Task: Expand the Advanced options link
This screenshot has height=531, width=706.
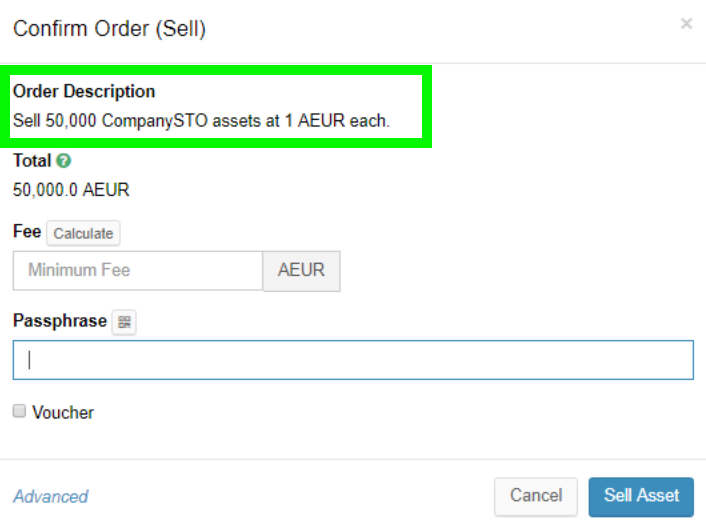Action: point(50,497)
